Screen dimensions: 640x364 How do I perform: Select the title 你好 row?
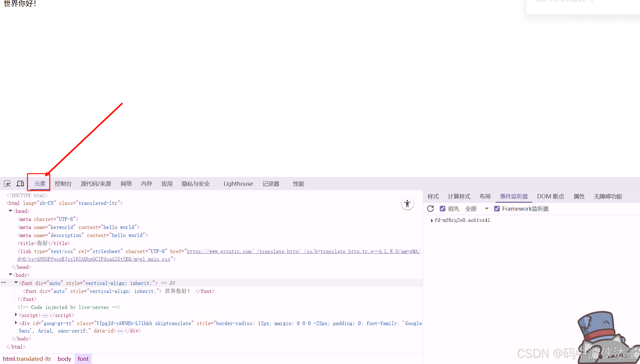coord(44,243)
